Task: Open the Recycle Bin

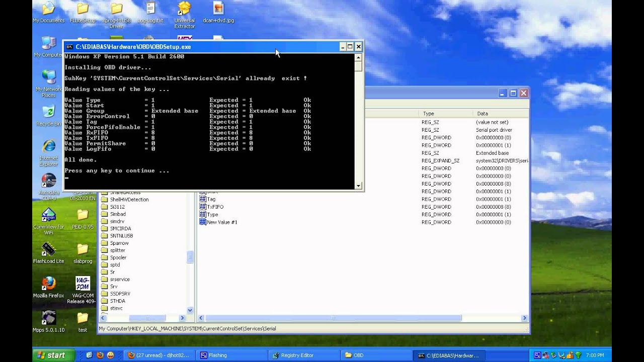Action: [x=49, y=116]
